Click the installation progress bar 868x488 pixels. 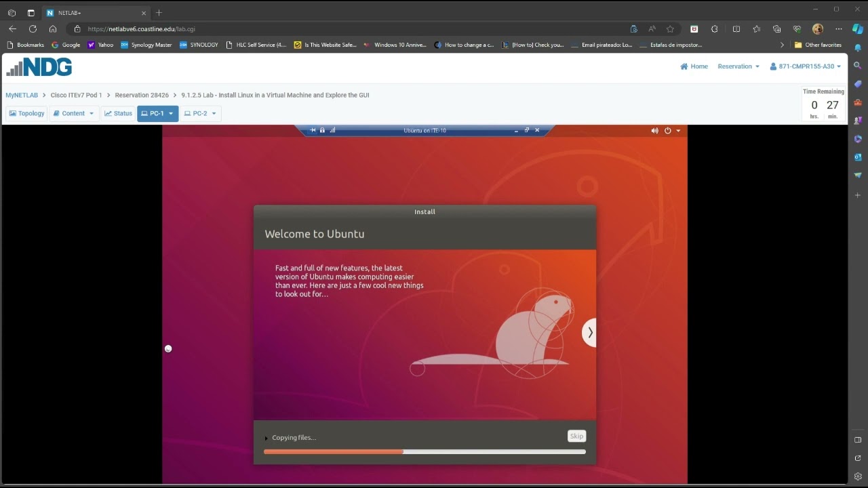(x=425, y=451)
